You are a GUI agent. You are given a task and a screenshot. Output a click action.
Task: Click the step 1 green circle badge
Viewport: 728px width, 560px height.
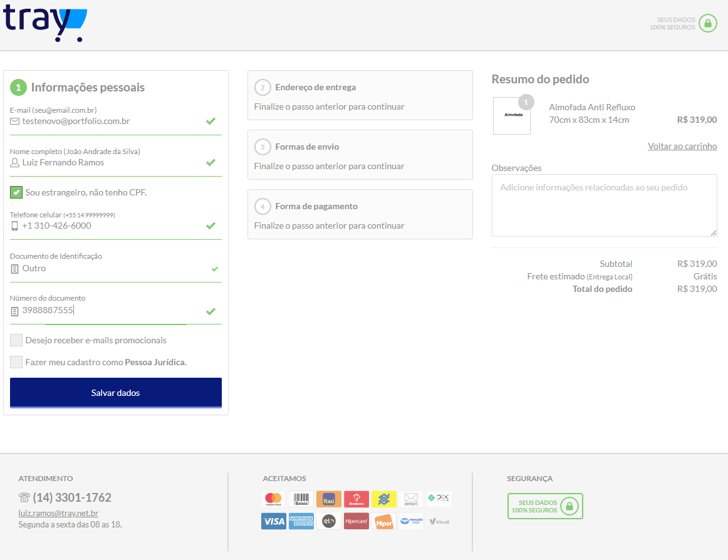pyautogui.click(x=19, y=87)
